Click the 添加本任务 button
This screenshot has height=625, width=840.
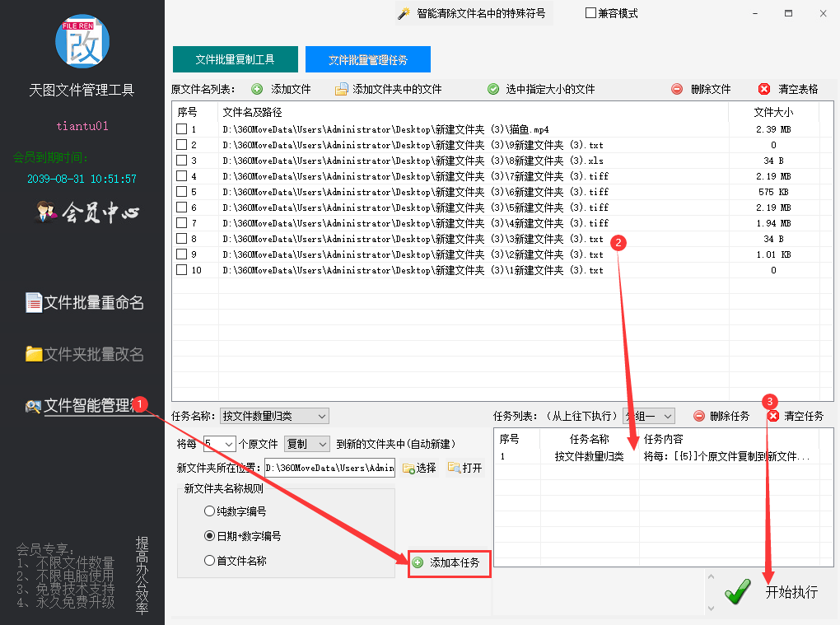pyautogui.click(x=449, y=563)
